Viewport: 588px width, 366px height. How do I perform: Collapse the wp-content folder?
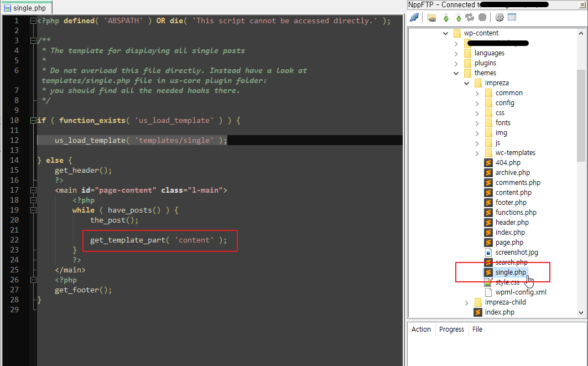pos(445,33)
